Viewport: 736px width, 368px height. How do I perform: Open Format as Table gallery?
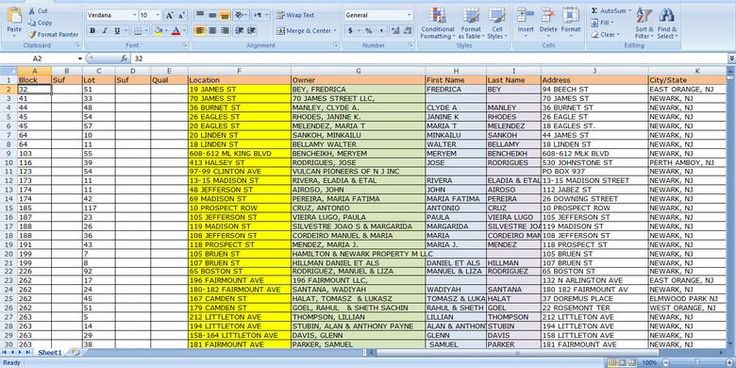pyautogui.click(x=470, y=23)
